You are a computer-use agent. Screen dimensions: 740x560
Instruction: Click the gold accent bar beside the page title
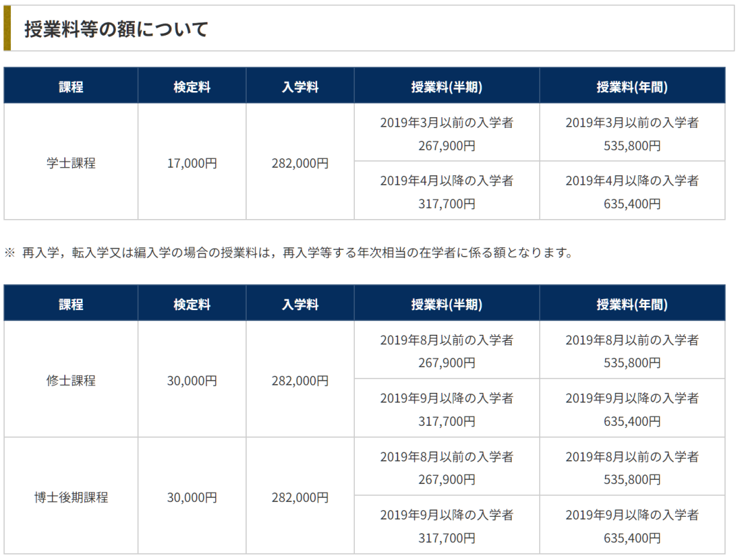[x=7, y=30]
